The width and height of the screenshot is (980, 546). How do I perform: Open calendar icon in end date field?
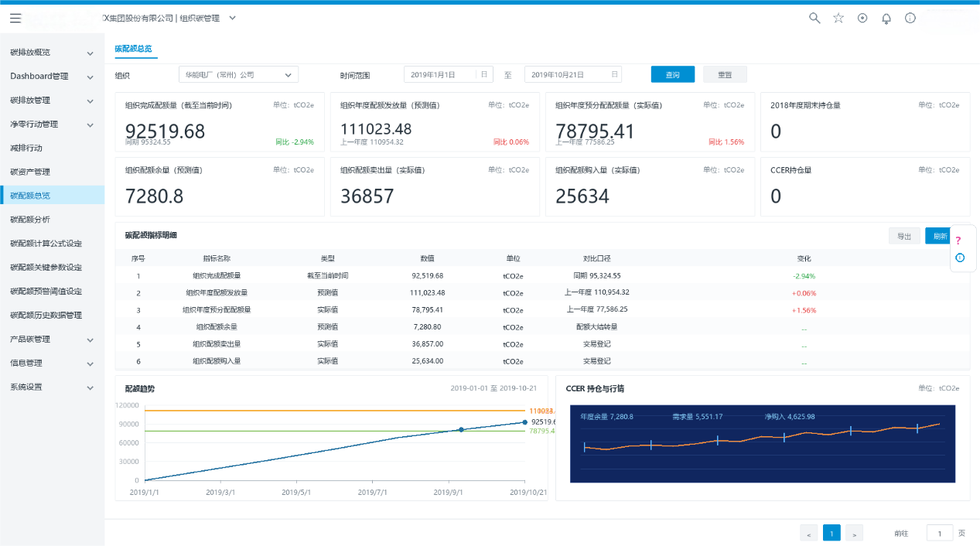point(614,74)
